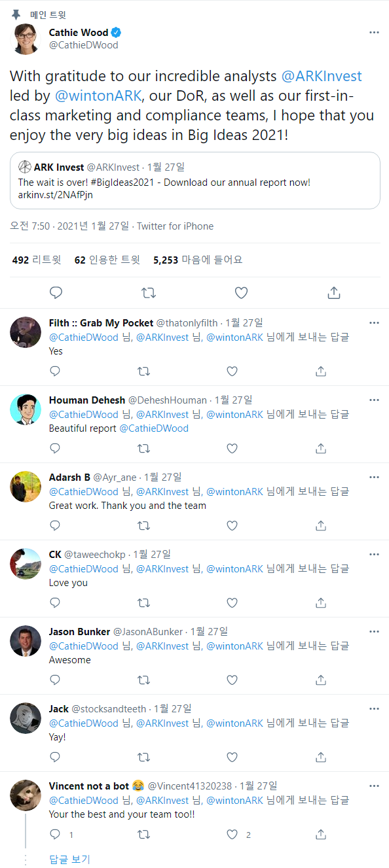The image size is (389, 868).
Task: Open more options on the main tweet
Action: click(374, 32)
